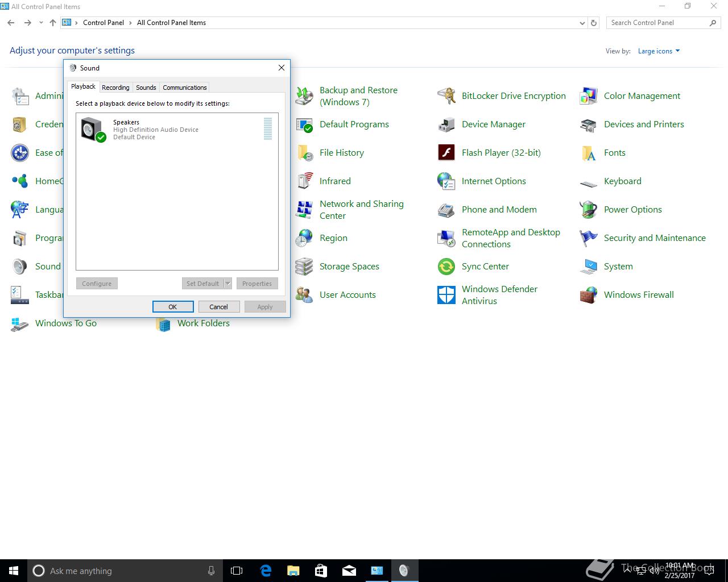Click the Cortana Ask me anything box
The image size is (728, 582).
tap(125, 571)
